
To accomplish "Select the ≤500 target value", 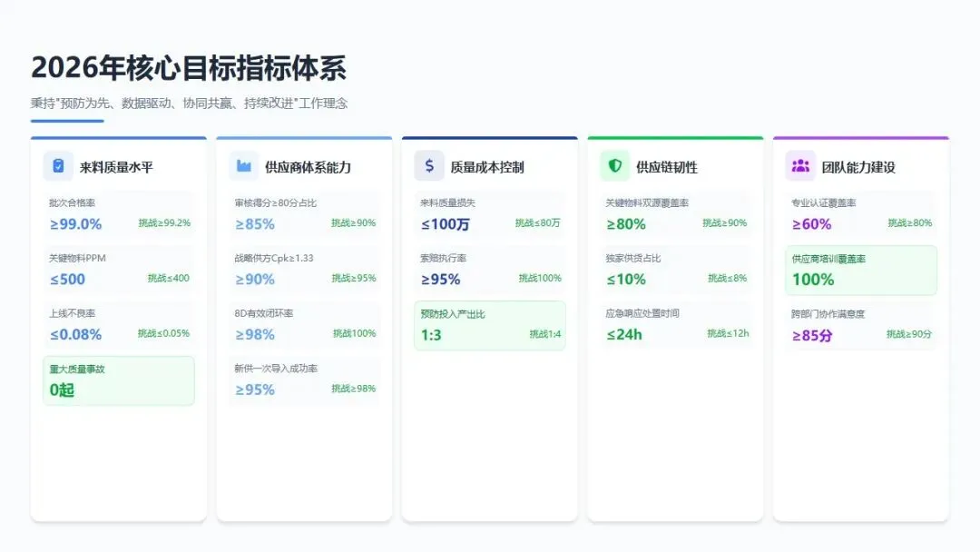I will pos(67,279).
